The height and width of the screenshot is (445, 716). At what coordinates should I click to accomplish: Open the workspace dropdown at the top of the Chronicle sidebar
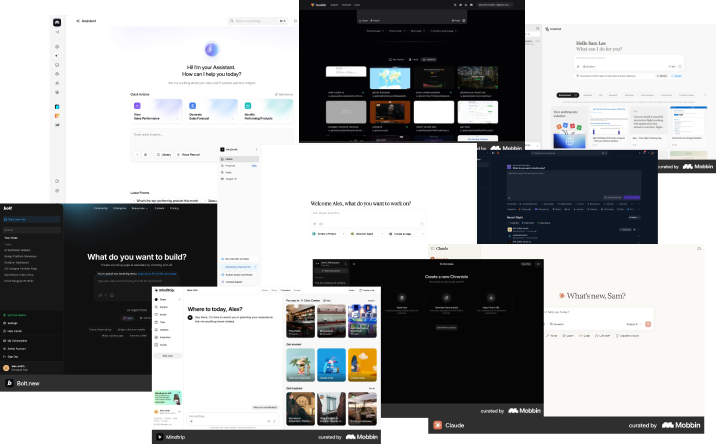(331, 263)
